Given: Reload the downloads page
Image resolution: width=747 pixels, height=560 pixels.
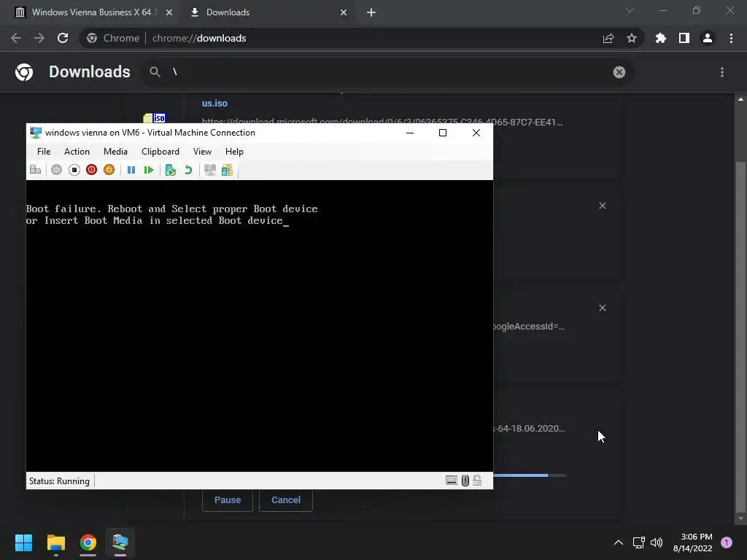Looking at the screenshot, I should click(x=63, y=38).
